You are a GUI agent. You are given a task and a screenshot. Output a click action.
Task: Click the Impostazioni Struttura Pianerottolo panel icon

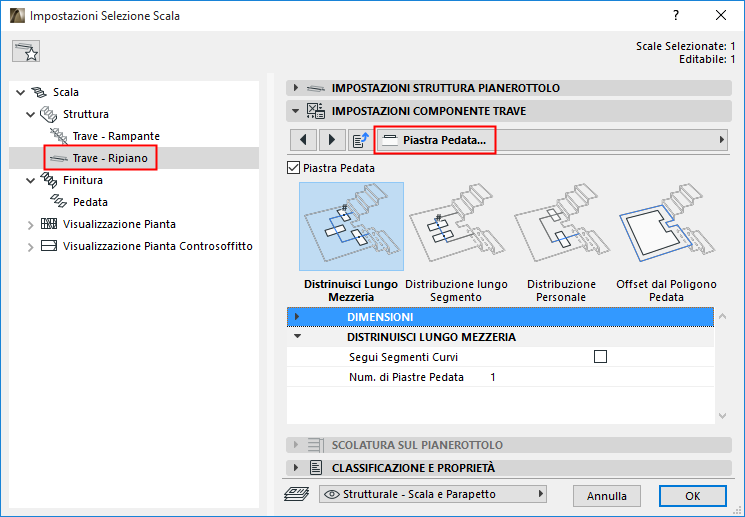(x=316, y=88)
